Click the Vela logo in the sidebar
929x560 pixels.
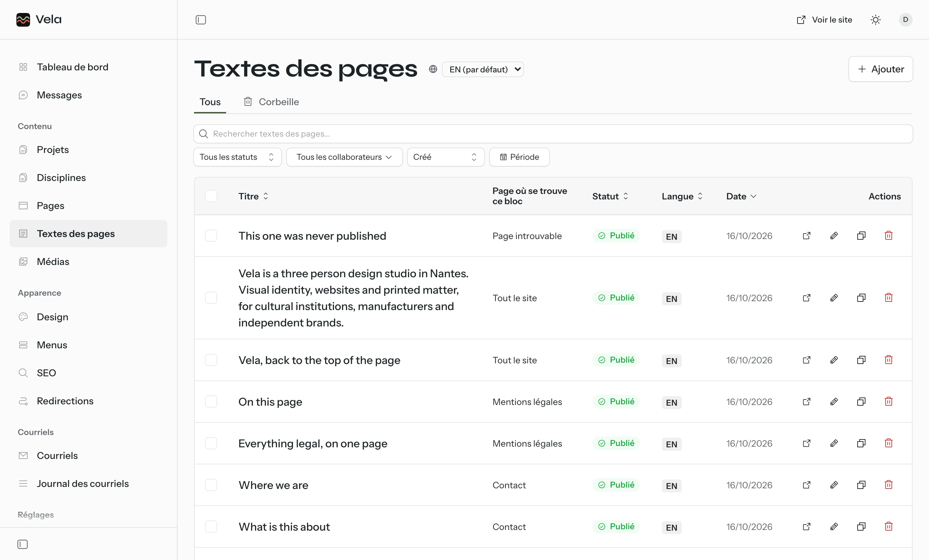point(39,19)
